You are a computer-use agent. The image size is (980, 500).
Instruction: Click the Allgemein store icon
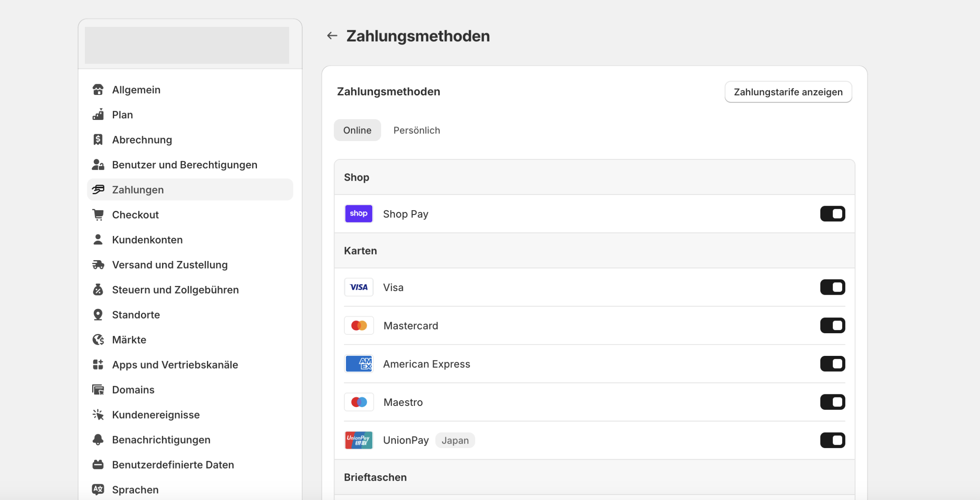click(x=98, y=90)
